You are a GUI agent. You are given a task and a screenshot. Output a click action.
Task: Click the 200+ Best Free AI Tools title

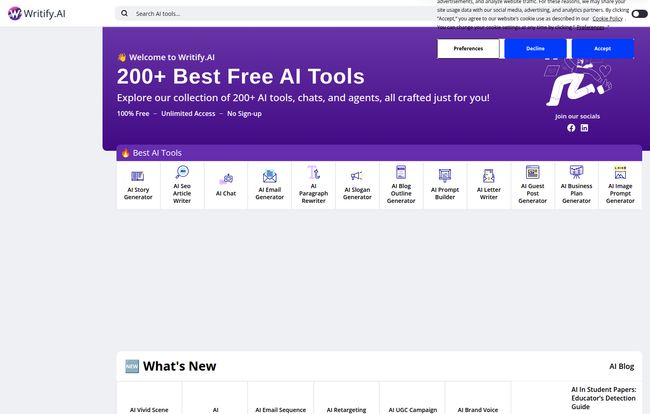click(240, 77)
